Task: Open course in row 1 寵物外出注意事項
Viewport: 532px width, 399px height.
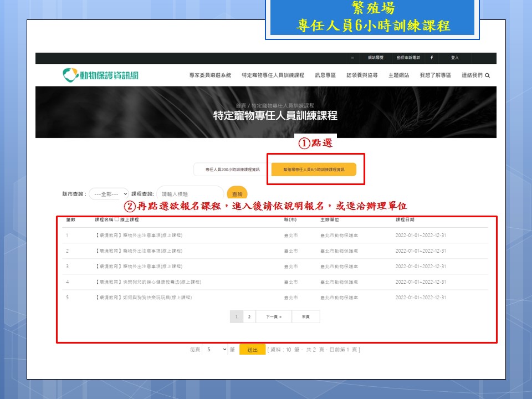Action: point(139,235)
